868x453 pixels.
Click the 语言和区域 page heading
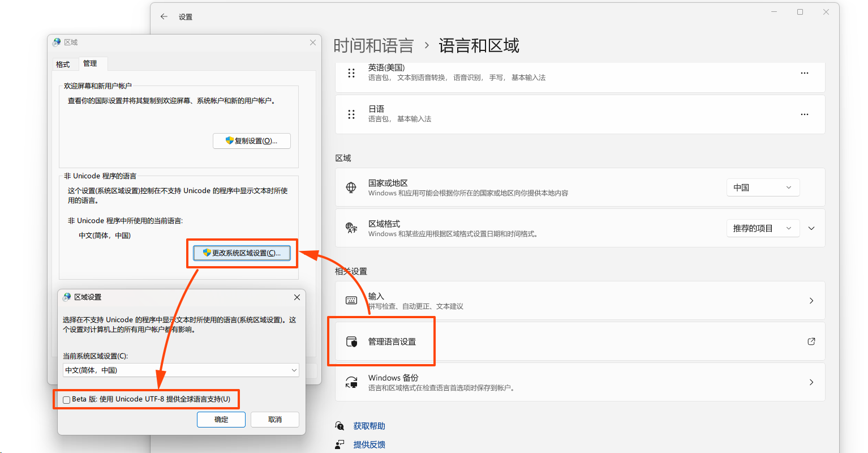[x=479, y=46]
